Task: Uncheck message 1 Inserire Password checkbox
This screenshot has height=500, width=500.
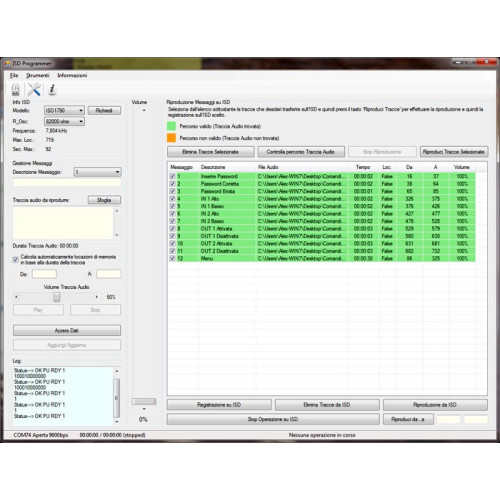Action: click(172, 176)
